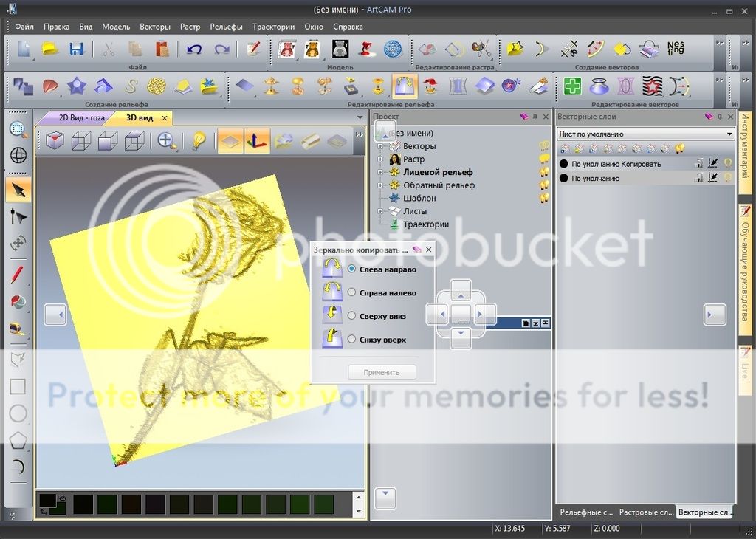Click the 'Применить' button
Image resolution: width=756 pixels, height=539 pixels.
[382, 372]
